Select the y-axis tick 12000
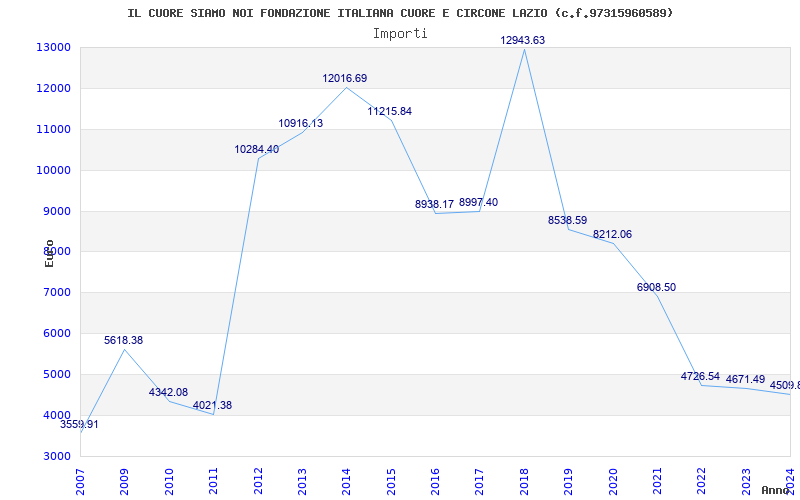800x500 pixels. (53, 88)
